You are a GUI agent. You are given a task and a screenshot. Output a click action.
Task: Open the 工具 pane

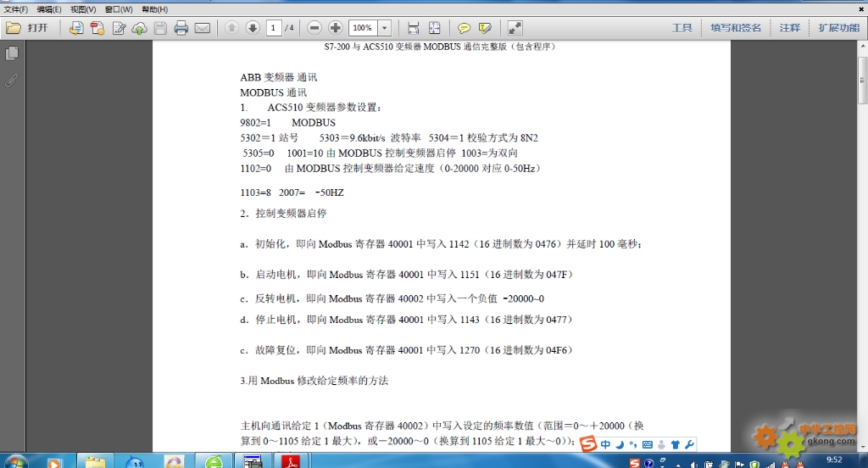click(682, 28)
